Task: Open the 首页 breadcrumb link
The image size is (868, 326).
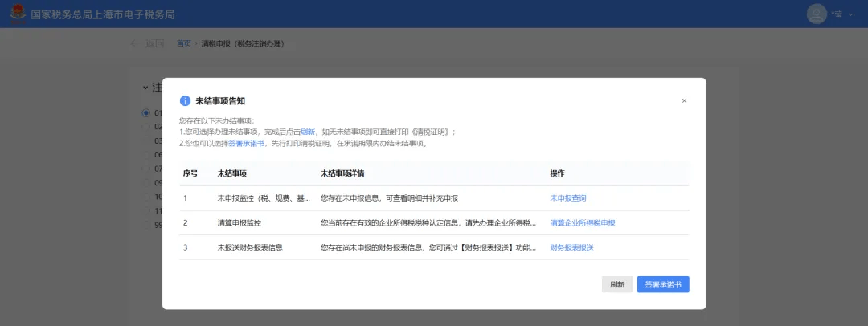Action: pos(184,43)
